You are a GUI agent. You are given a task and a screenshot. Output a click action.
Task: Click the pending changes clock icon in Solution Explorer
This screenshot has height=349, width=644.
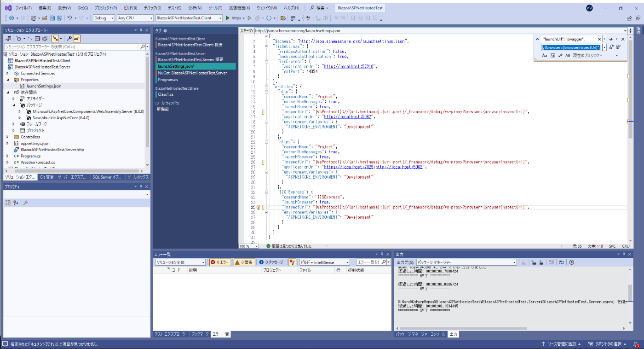click(18, 39)
